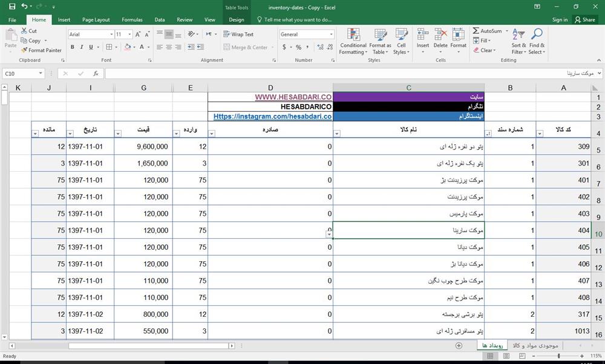Screen dimensions: 605x364
Task: Open the Design tab under Table Tools
Action: coord(236,19)
